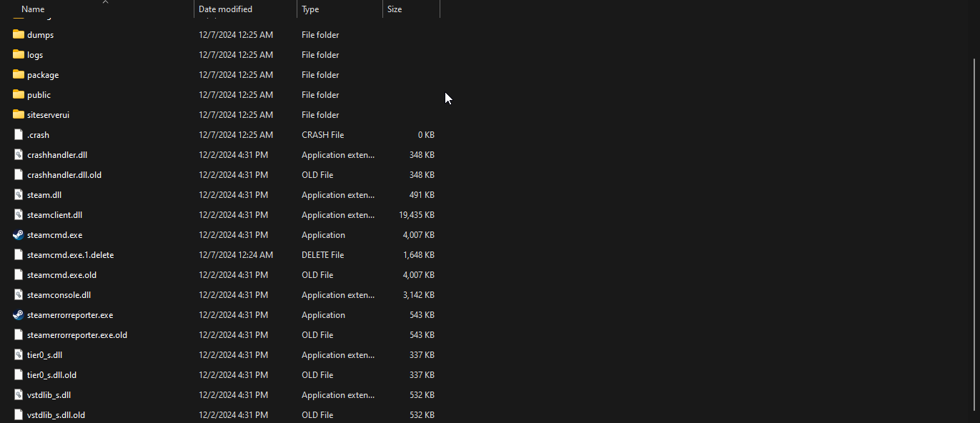Click the package folder icon
Image resolution: width=980 pixels, height=423 pixels.
(x=19, y=74)
